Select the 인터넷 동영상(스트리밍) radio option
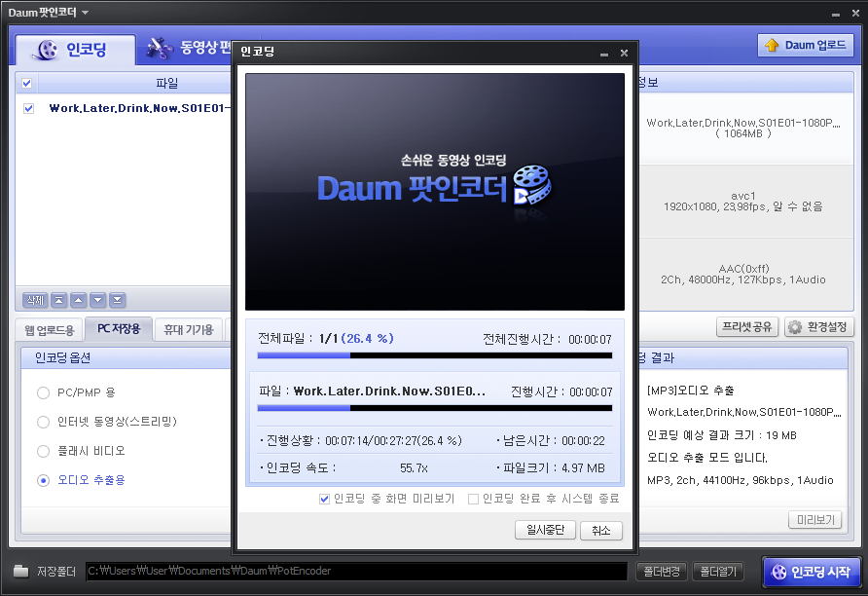The height and width of the screenshot is (596, 868). pyautogui.click(x=43, y=422)
